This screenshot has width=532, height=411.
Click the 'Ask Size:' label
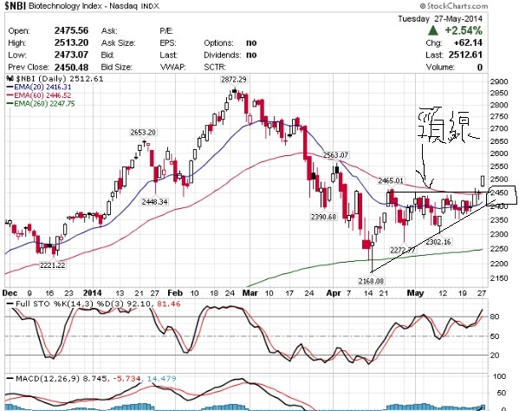[x=118, y=43]
